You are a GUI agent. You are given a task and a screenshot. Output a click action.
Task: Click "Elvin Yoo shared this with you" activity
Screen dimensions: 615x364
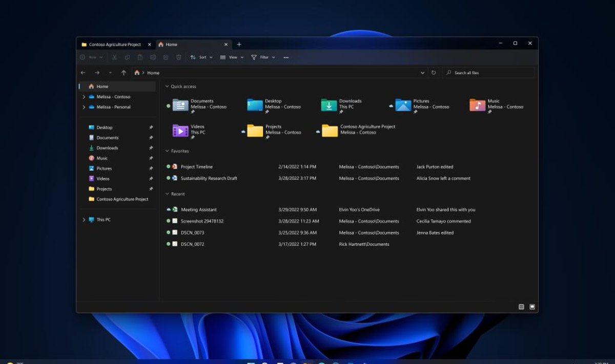click(x=446, y=209)
